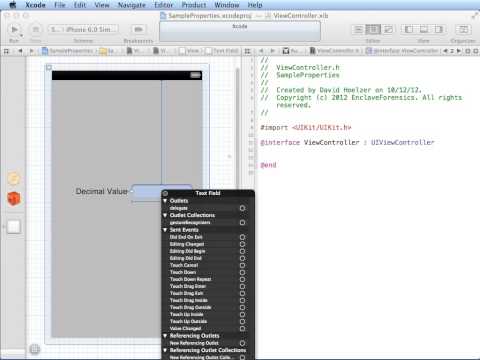
Task: Switch to Assistant editor mode
Action: click(x=373, y=29)
